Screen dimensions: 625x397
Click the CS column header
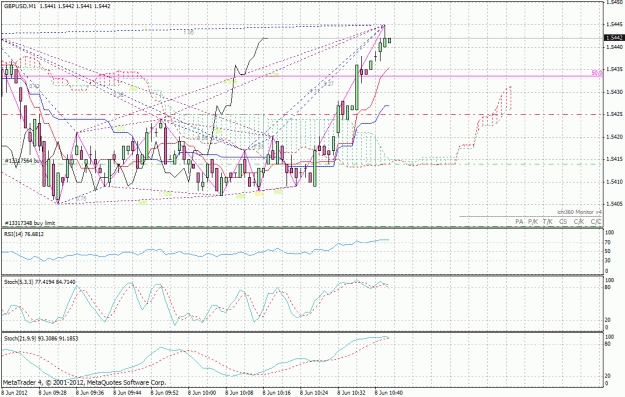pyautogui.click(x=563, y=221)
